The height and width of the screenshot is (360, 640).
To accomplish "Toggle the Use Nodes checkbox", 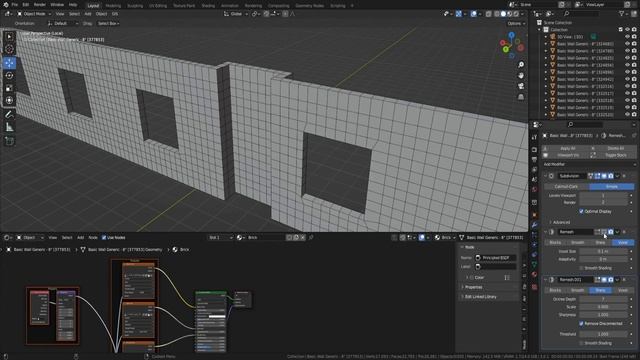I will (104, 238).
